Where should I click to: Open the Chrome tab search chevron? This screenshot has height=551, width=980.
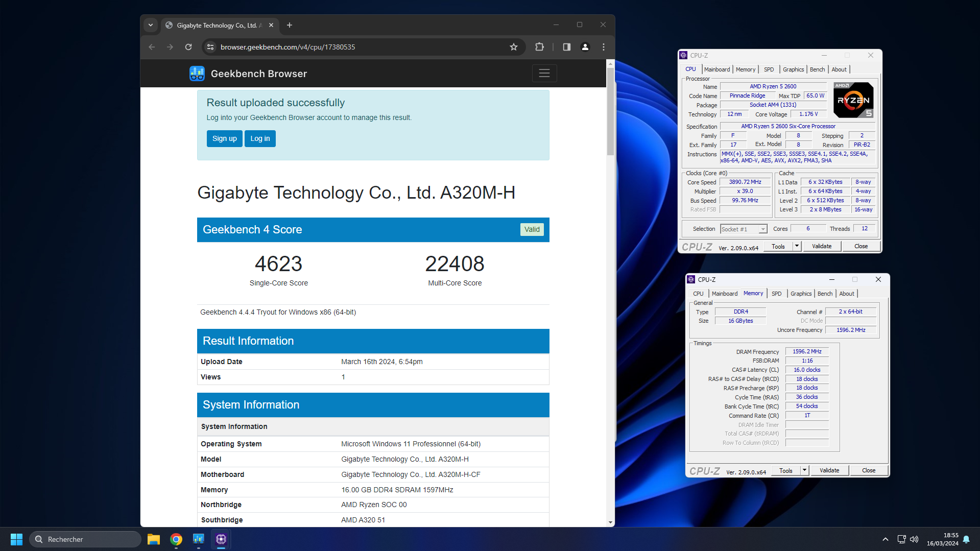151,25
